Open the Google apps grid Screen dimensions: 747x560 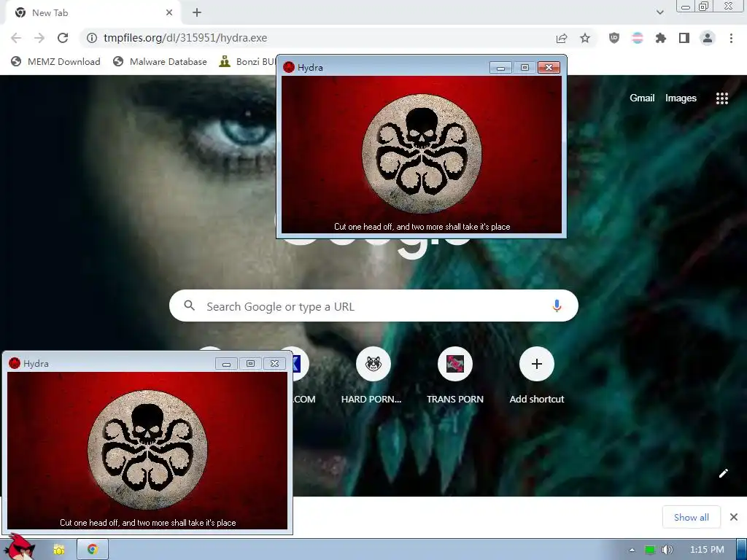click(721, 98)
